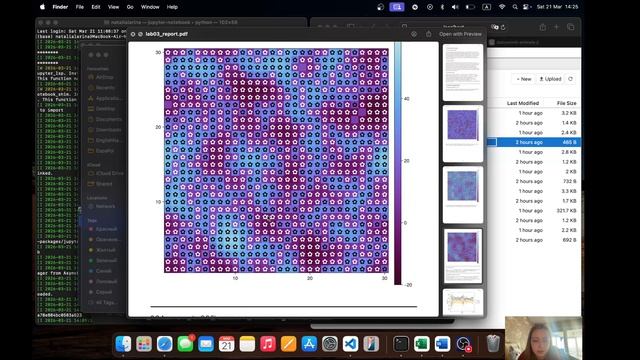Close the lab03_report.pdf Quick Look preview

133,34
